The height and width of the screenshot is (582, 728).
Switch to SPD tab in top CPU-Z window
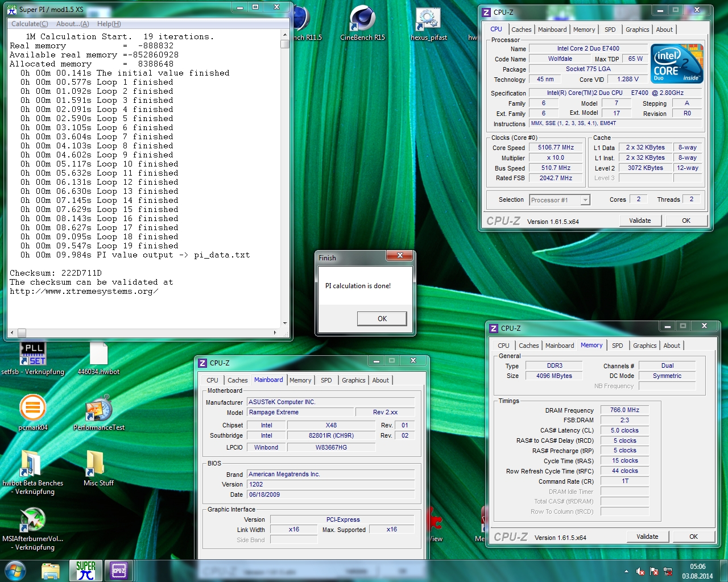coord(610,30)
